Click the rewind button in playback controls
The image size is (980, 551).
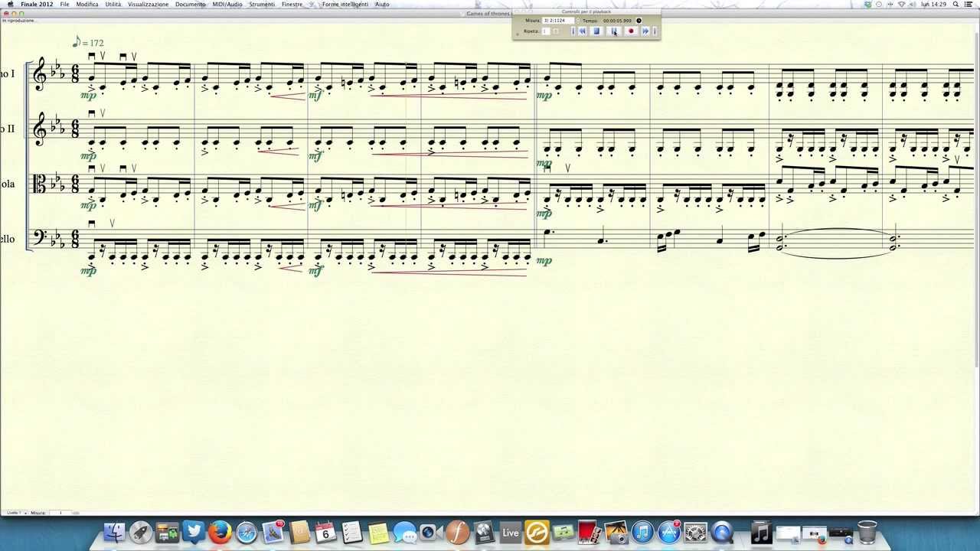point(582,31)
